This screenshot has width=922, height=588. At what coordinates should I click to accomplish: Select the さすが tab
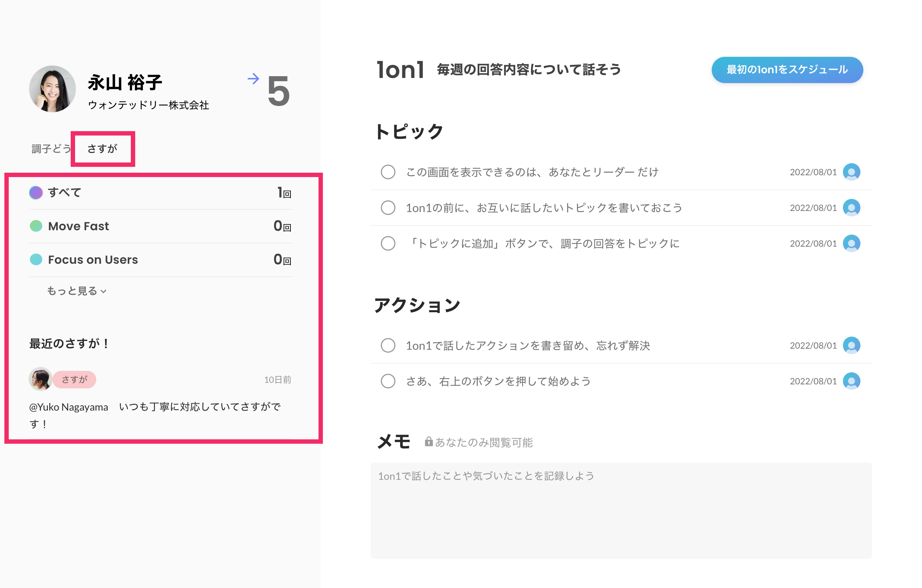click(102, 149)
